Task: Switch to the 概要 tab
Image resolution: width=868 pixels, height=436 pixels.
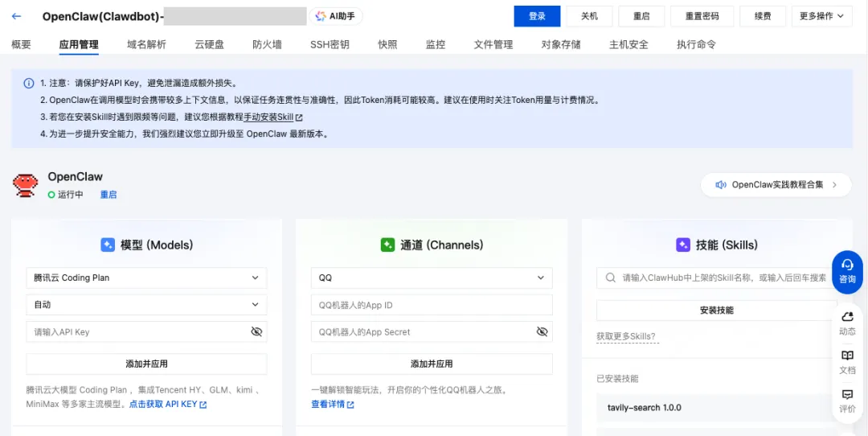Action: tap(21, 44)
